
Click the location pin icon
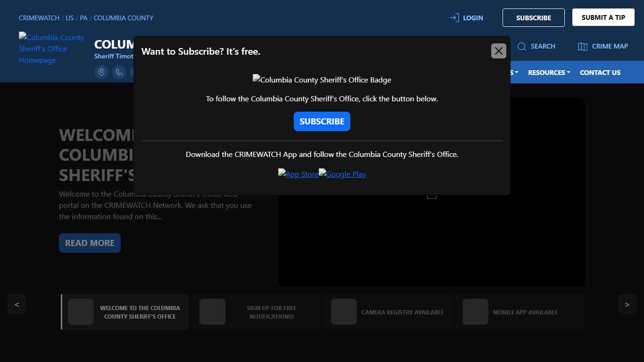[x=101, y=72]
